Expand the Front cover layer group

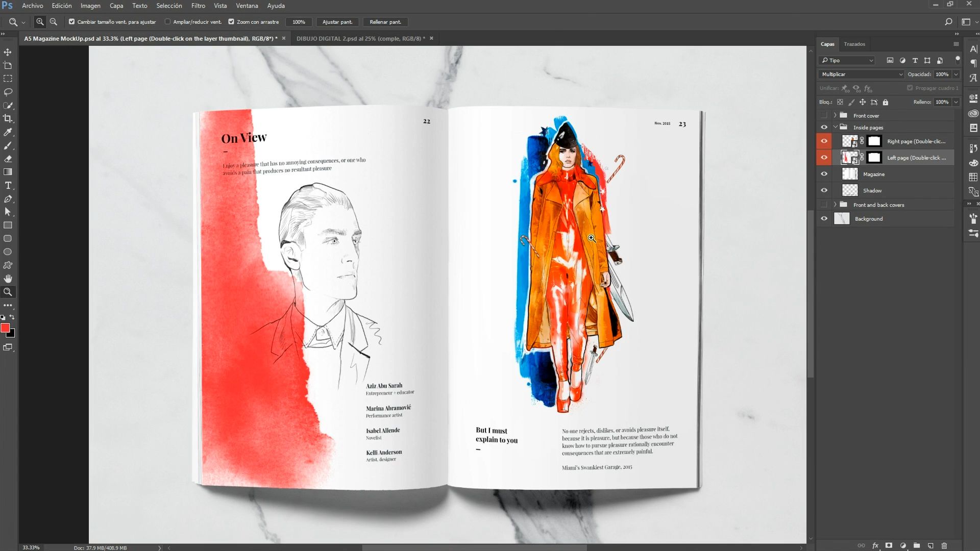pyautogui.click(x=835, y=115)
